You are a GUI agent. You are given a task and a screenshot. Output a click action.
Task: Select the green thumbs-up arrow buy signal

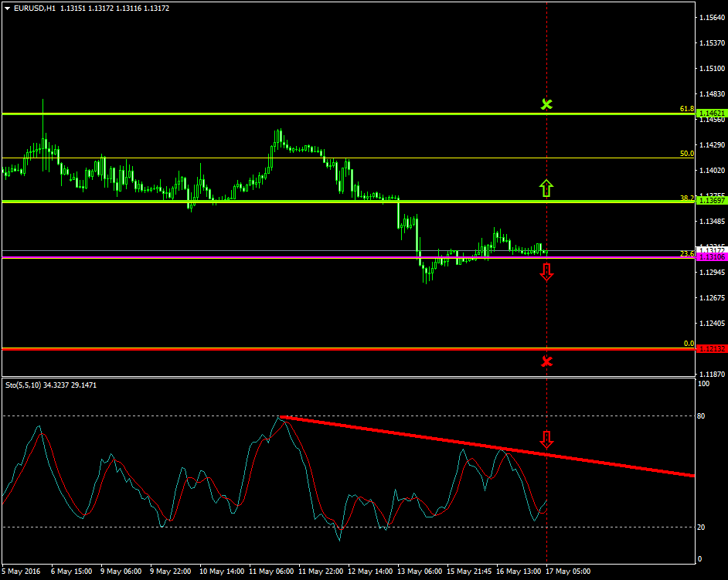[547, 188]
